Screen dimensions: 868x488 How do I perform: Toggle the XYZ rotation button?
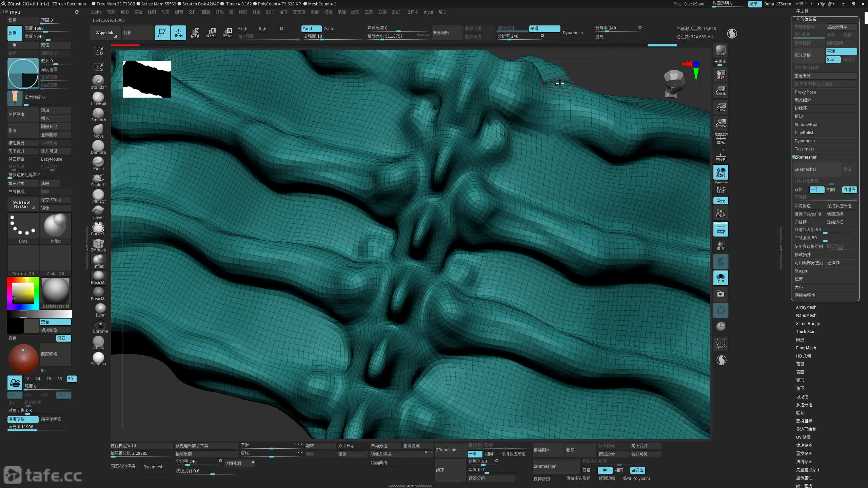point(721,201)
